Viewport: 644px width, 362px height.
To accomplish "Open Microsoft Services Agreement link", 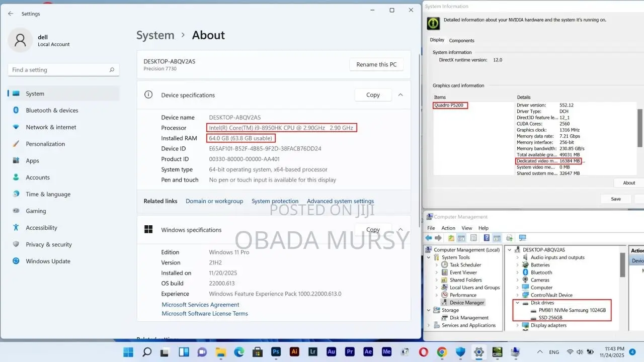I will pos(200,305).
